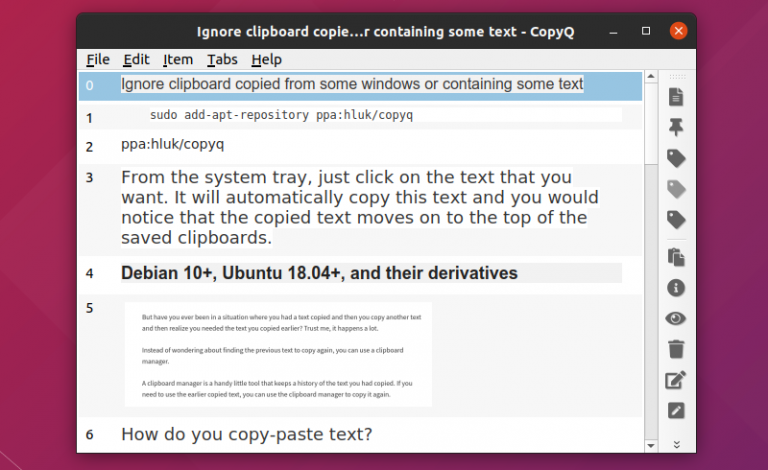Viewport: 768px width, 470px height.
Task: Minimize the CopyQ window
Action: point(613,32)
